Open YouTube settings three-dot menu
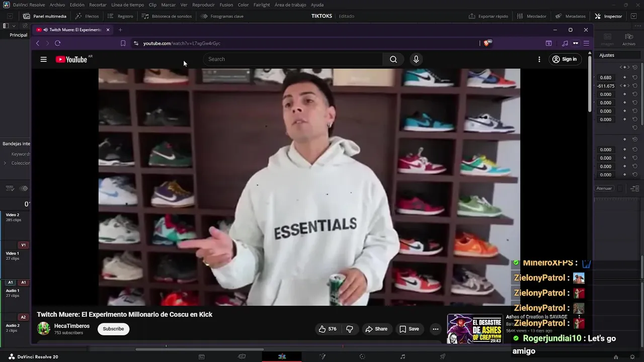 tap(539, 59)
